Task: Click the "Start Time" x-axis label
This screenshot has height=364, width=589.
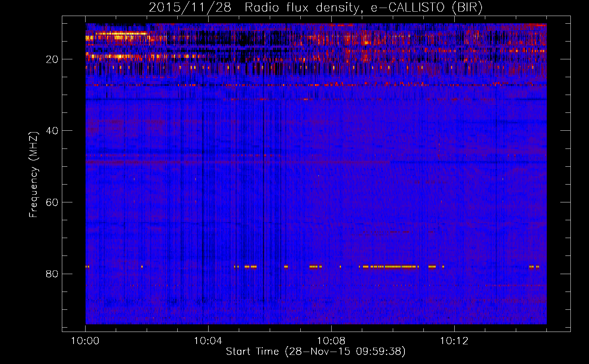Action: pyautogui.click(x=252, y=352)
